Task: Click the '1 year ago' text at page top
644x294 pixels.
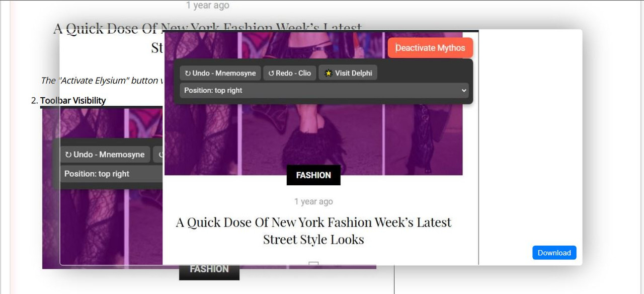Action: (x=207, y=6)
